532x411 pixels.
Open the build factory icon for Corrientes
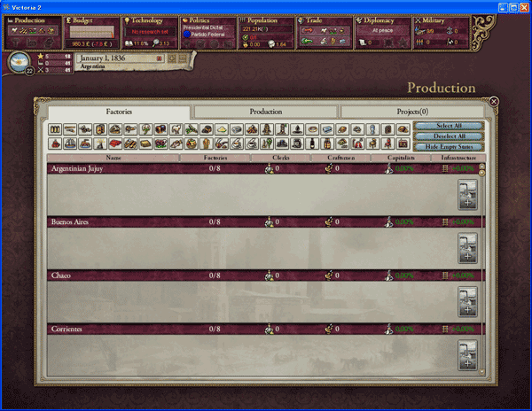click(467, 355)
